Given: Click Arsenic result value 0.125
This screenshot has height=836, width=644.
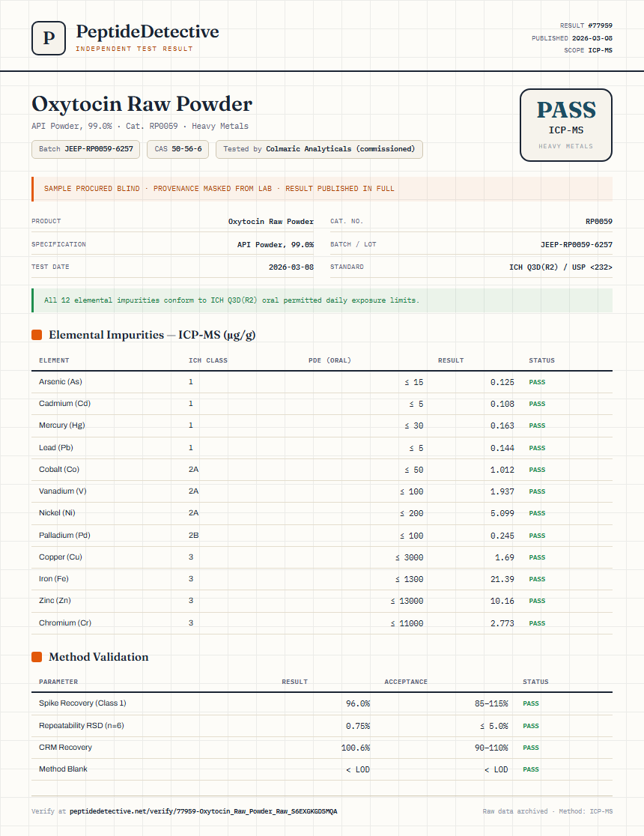Looking at the screenshot, I should 502,382.
